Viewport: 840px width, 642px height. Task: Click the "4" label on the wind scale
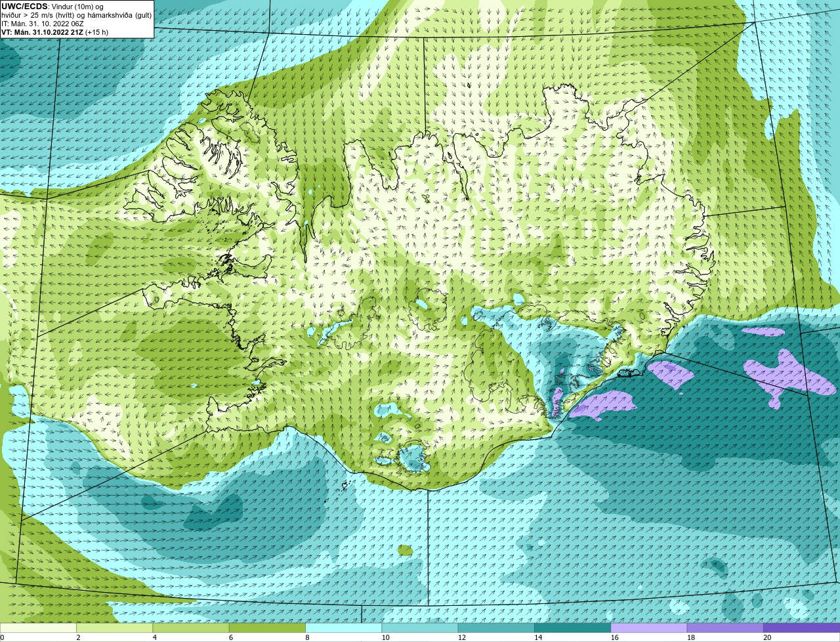[x=155, y=637]
